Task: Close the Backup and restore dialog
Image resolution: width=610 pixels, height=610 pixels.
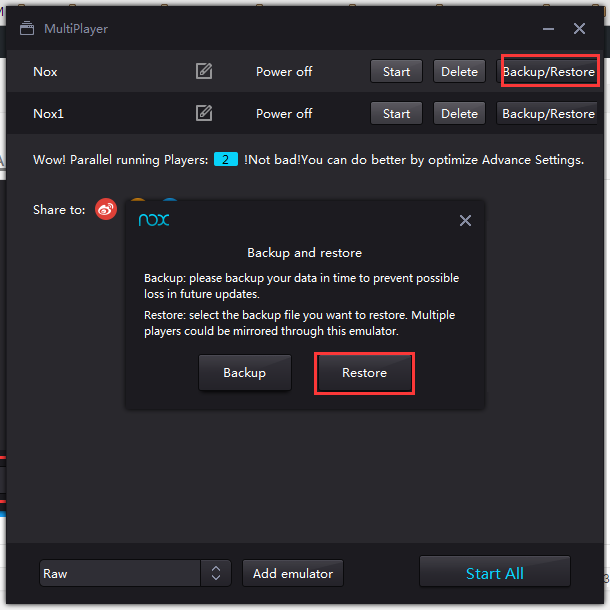Action: point(465,221)
